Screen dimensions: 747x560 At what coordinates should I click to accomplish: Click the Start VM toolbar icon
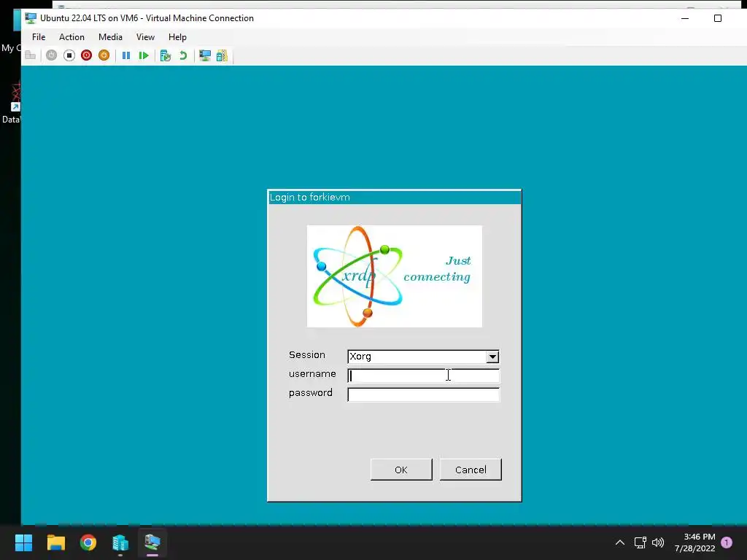[x=52, y=55]
